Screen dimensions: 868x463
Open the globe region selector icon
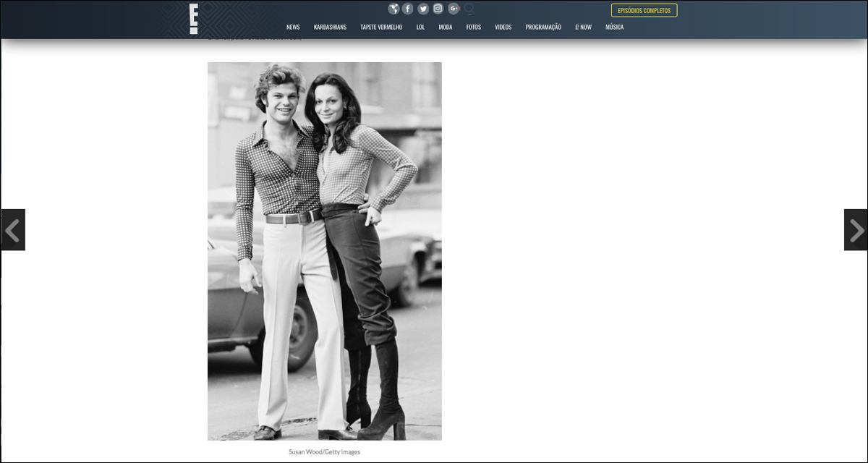393,9
